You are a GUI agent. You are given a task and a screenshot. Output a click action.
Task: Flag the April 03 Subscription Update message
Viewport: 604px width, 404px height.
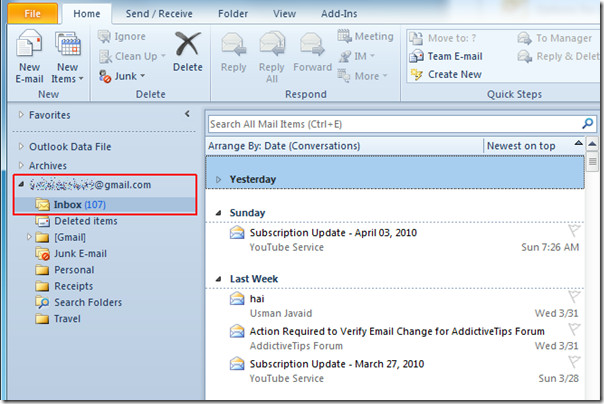(574, 231)
